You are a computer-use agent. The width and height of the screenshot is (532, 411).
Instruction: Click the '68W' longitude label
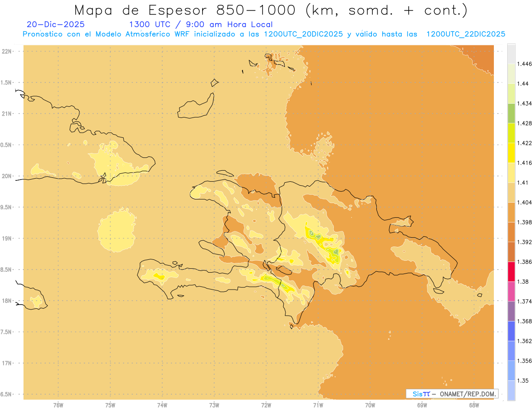pos(474,405)
